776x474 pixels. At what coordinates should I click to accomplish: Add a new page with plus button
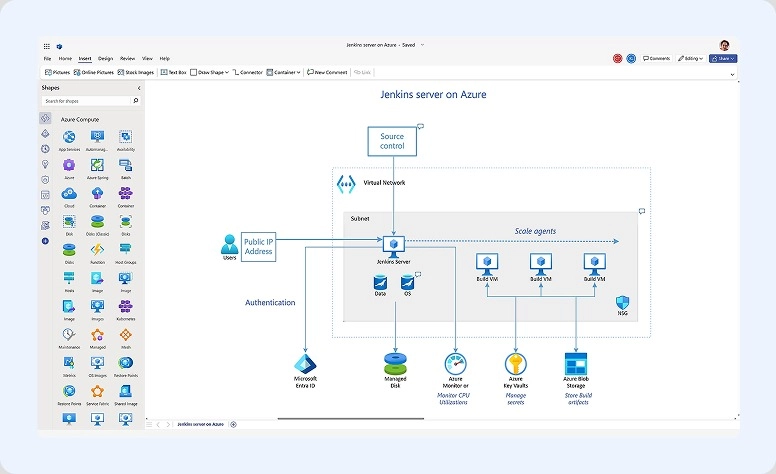coord(234,425)
